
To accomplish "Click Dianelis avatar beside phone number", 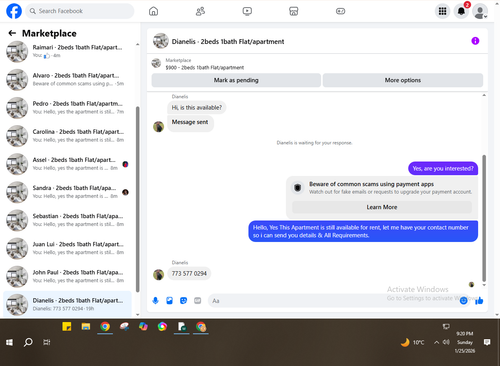I will point(159,274).
